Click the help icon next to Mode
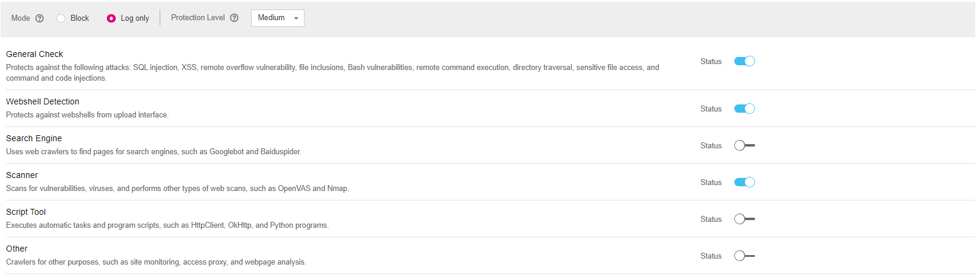This screenshot has height=280, width=980. pos(40,18)
